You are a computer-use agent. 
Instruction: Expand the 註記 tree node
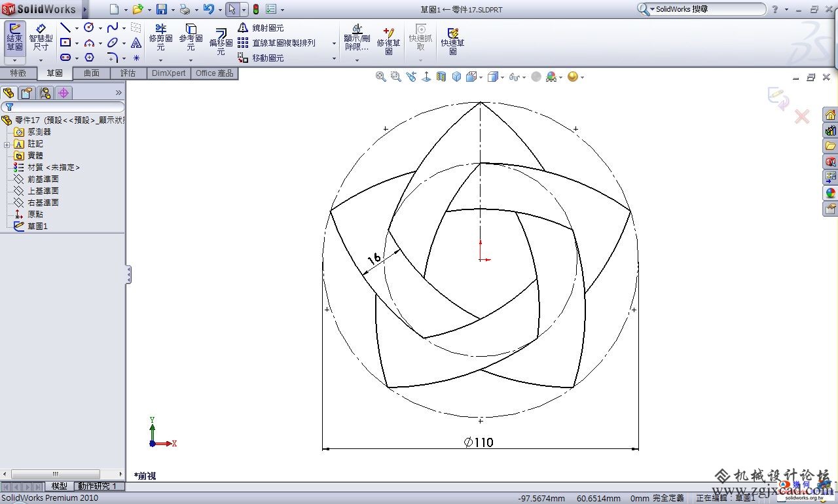point(7,144)
